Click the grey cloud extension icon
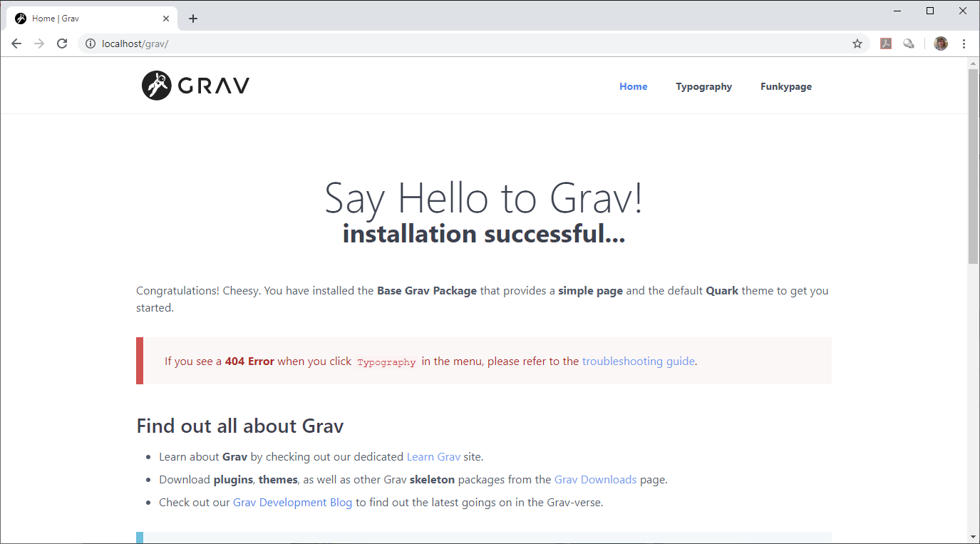 (x=909, y=43)
